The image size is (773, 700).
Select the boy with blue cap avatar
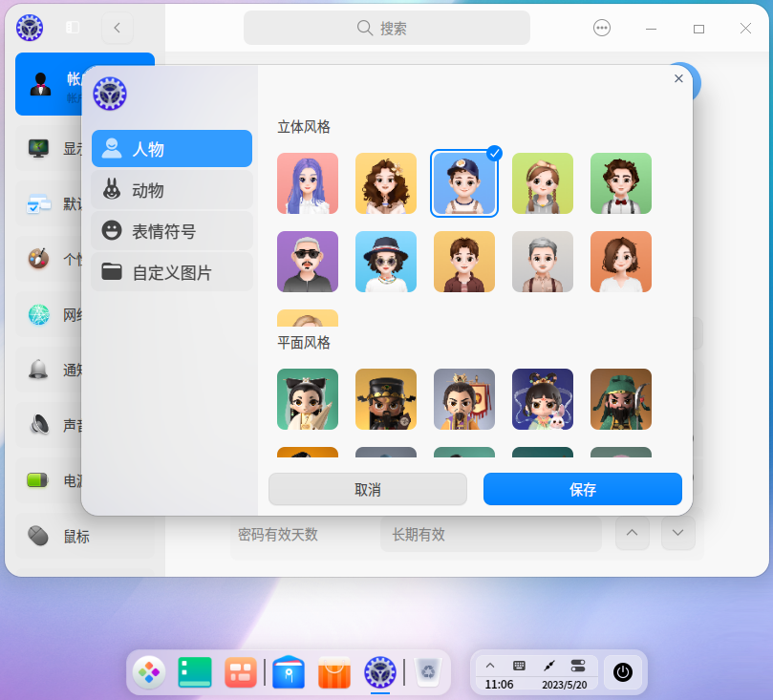[464, 183]
